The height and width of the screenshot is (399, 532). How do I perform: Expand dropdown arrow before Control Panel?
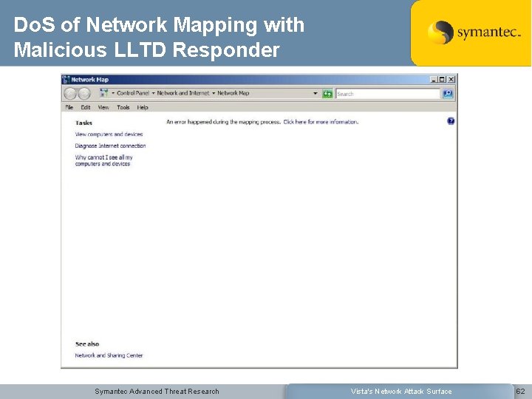tap(113, 93)
